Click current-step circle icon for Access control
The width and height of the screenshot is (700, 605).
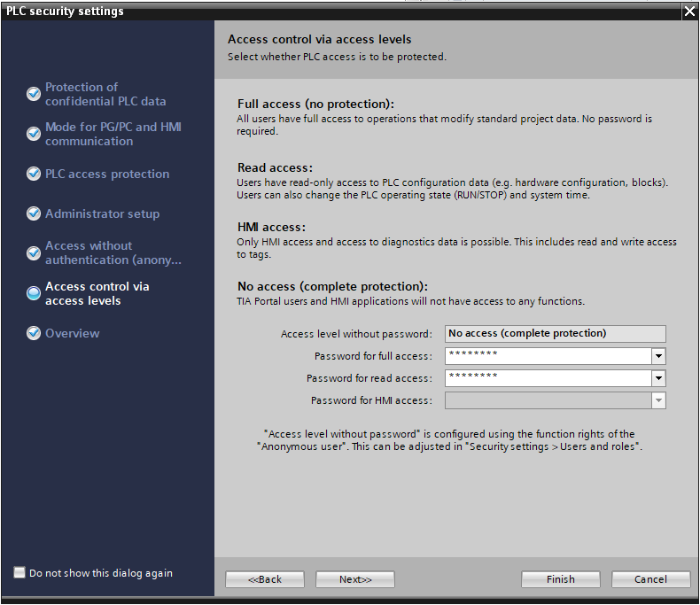point(34,293)
